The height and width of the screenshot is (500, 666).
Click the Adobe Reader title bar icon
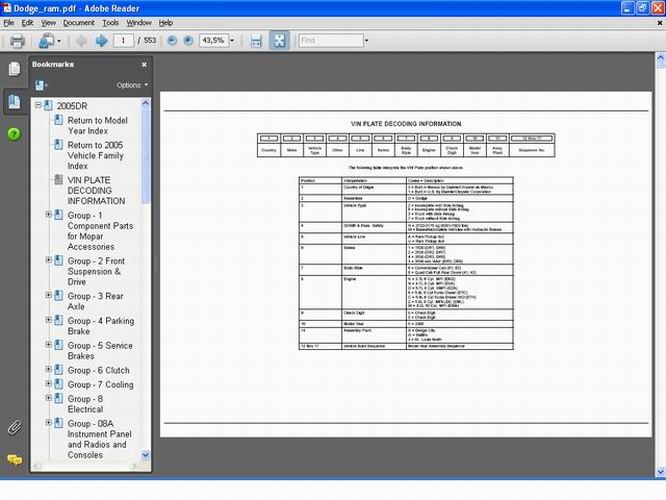pyautogui.click(x=7, y=8)
